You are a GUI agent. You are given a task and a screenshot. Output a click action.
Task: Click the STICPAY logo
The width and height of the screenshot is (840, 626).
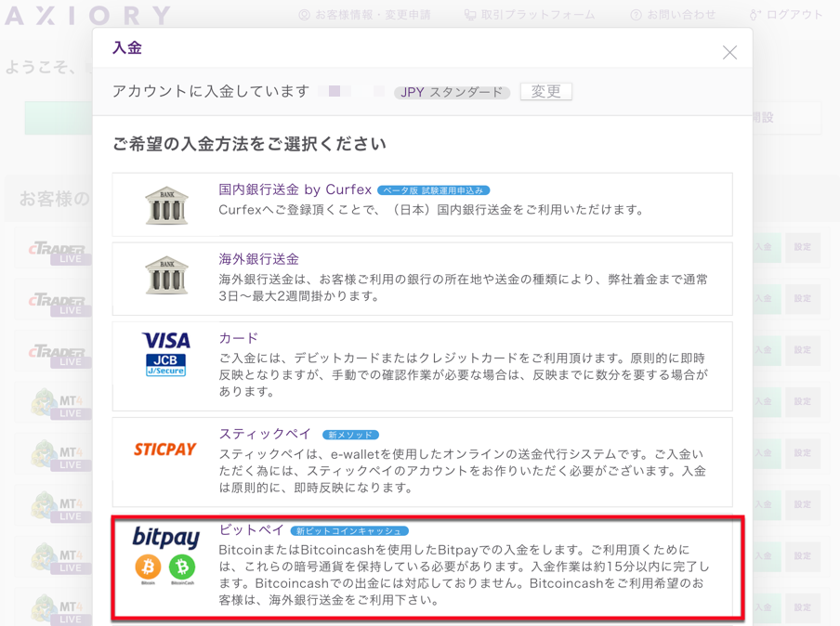click(165, 450)
